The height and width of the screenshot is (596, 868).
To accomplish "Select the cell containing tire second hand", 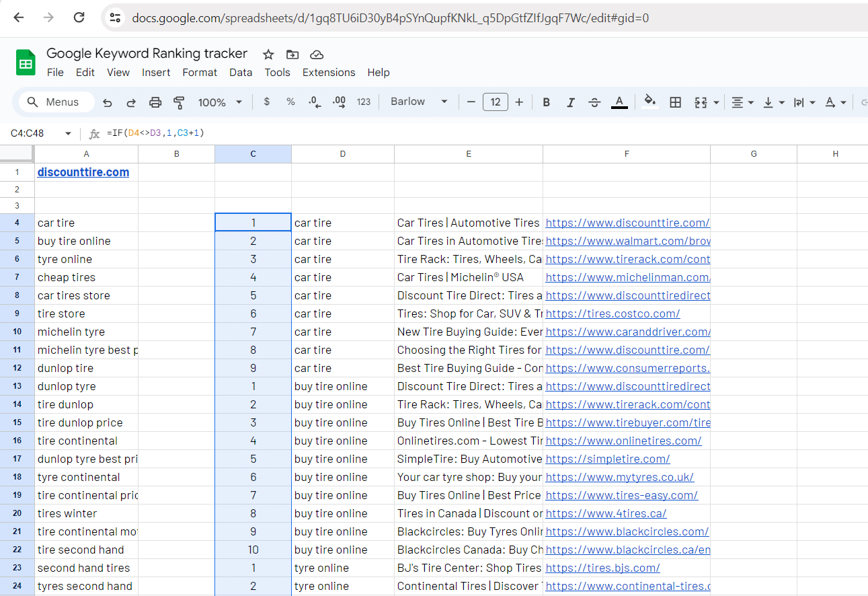I will (87, 550).
